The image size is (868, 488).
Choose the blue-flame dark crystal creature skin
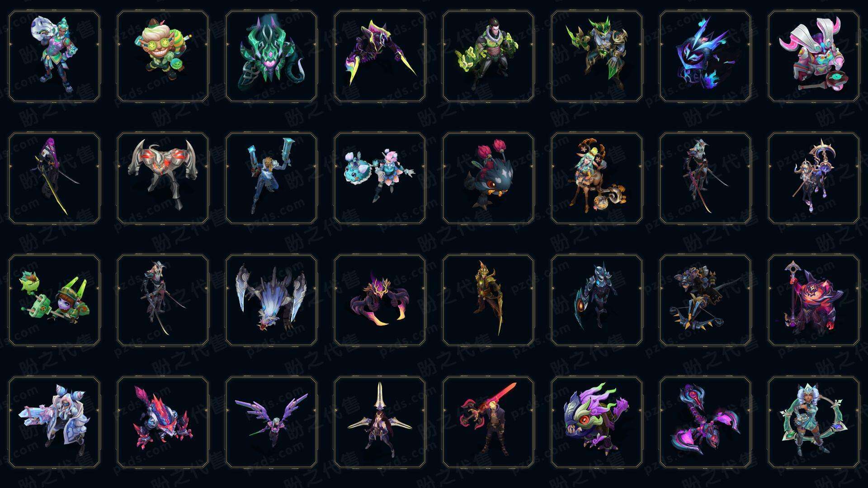(x=705, y=56)
